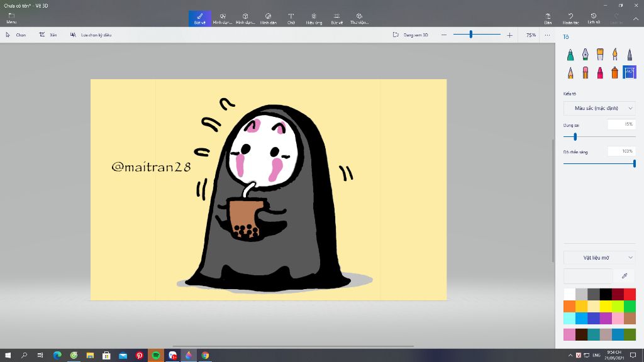Select the Crayon tool
Screen dimensions: 644x362
600,73
